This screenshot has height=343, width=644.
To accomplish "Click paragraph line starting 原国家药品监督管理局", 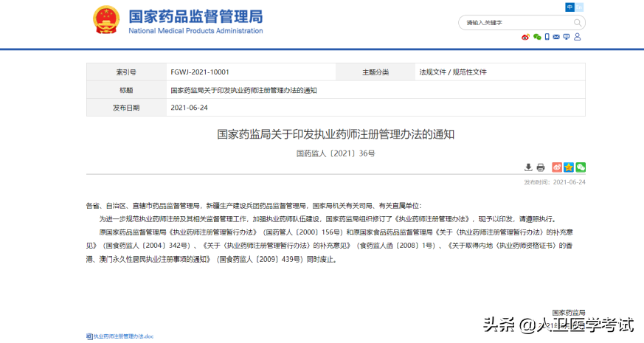I will pyautogui.click(x=336, y=232).
